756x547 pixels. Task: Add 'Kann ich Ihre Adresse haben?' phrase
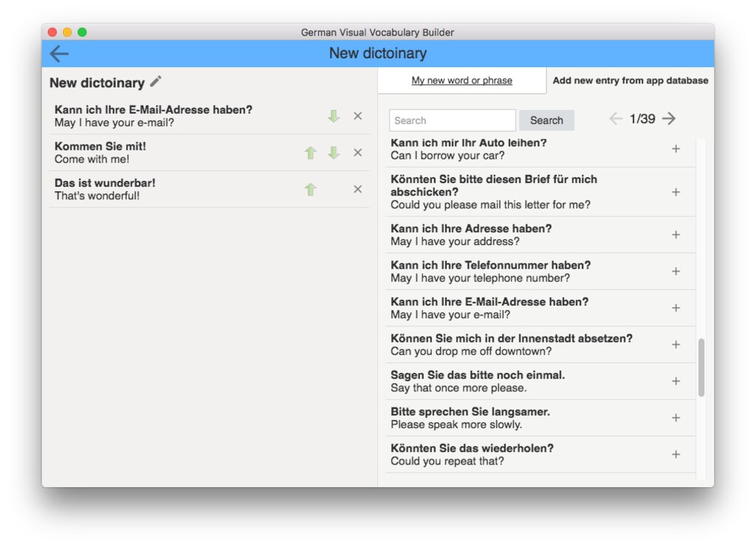coord(676,235)
